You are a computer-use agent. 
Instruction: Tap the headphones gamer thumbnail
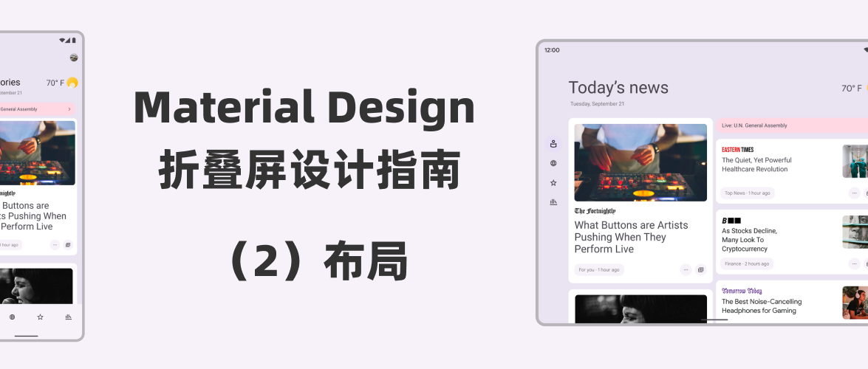click(x=855, y=303)
